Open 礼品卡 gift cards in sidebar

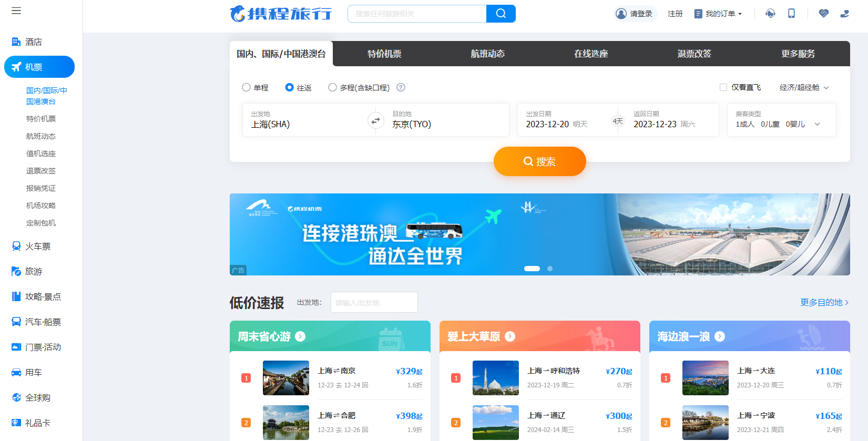pyautogui.click(x=39, y=423)
